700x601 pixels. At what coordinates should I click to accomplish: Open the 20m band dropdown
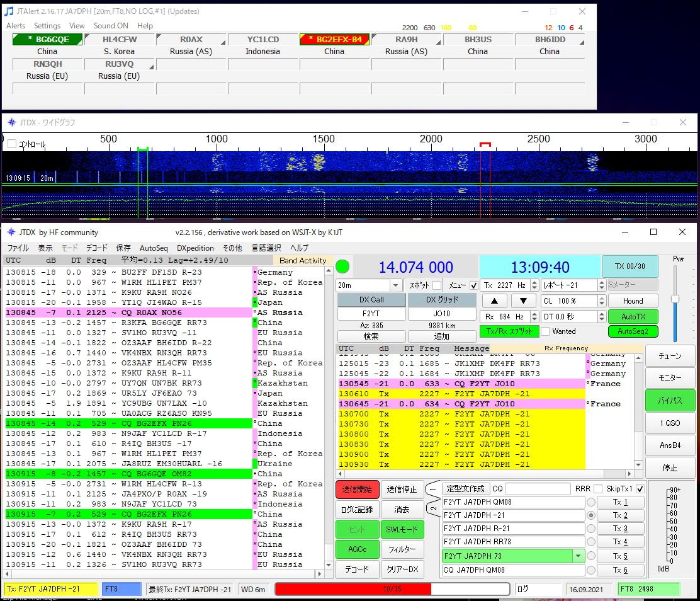click(395, 285)
